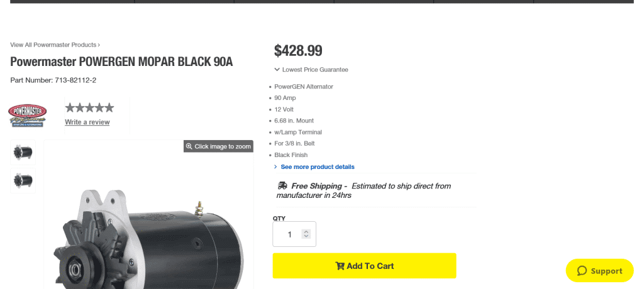Click the magnifier zoom icon on image

(189, 146)
